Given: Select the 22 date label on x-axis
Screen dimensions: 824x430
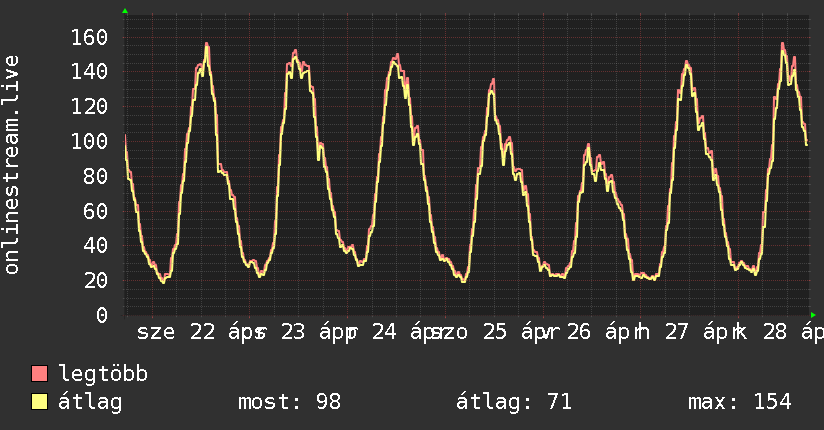Looking at the screenshot, I should [x=202, y=333].
